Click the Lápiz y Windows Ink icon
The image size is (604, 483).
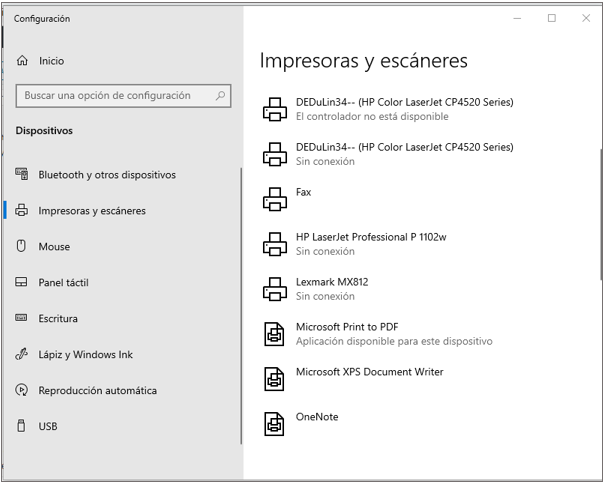[21, 354]
